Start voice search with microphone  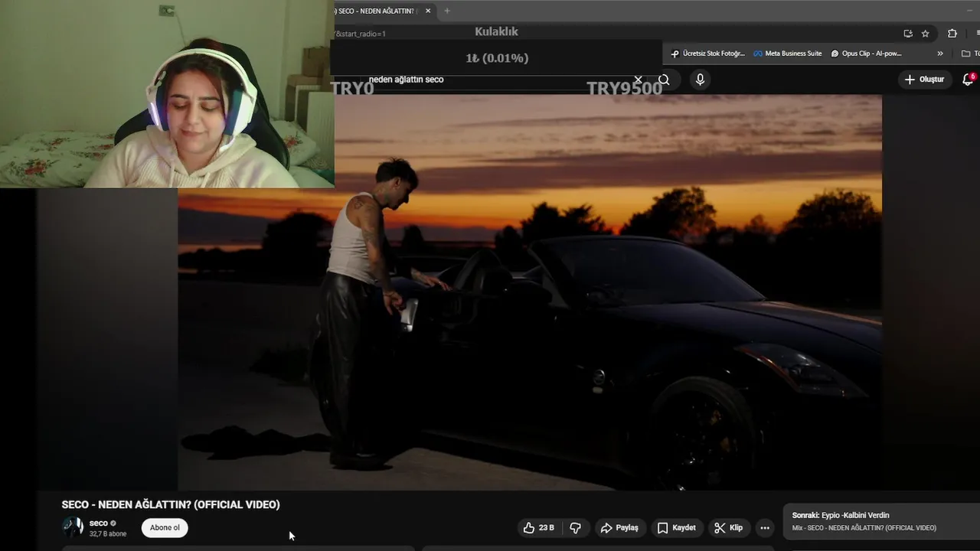coord(700,80)
